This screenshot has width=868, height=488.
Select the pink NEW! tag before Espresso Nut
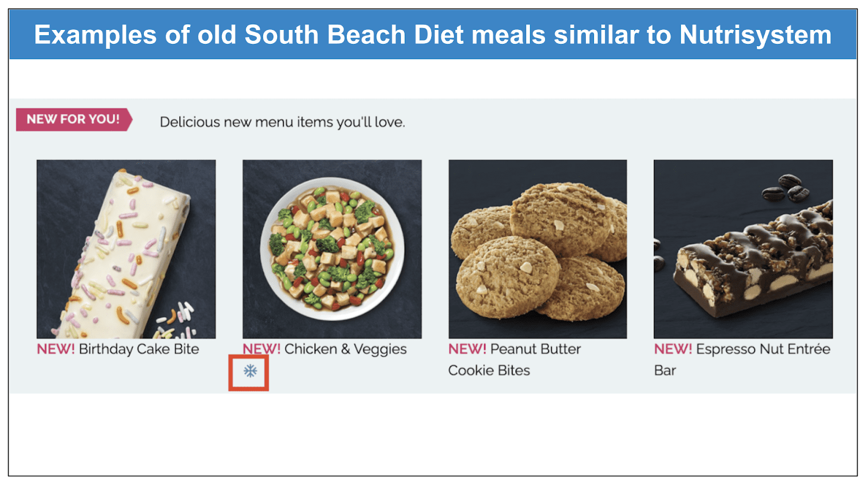click(673, 349)
